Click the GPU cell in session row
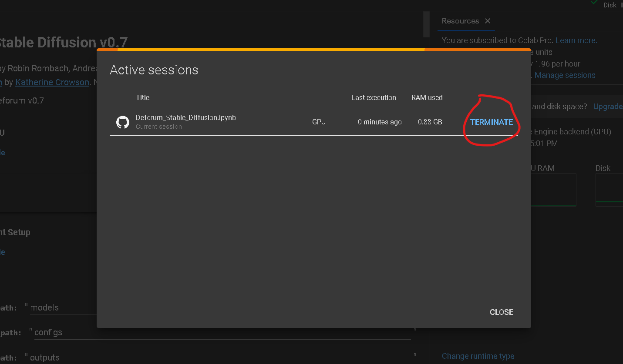Image resolution: width=623 pixels, height=364 pixels. pyautogui.click(x=319, y=122)
